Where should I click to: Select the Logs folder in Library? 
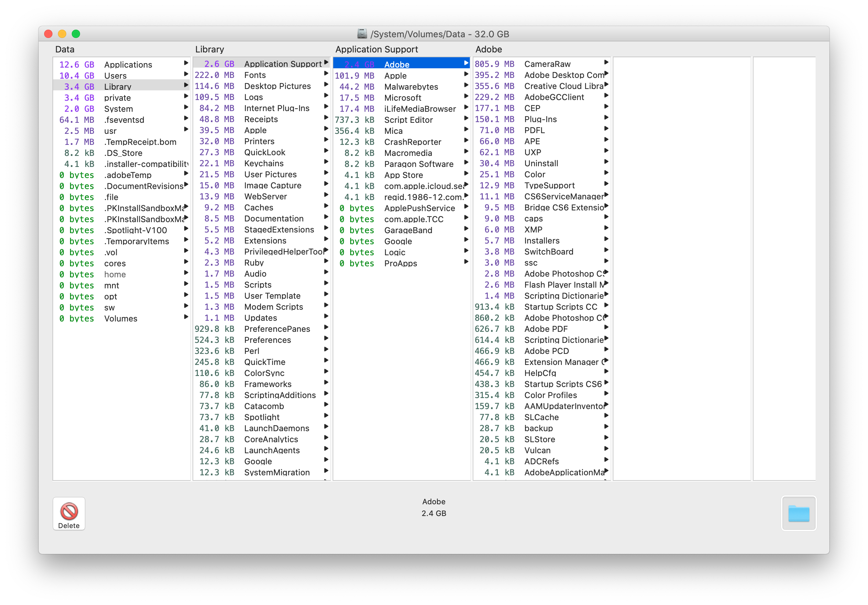[262, 97]
